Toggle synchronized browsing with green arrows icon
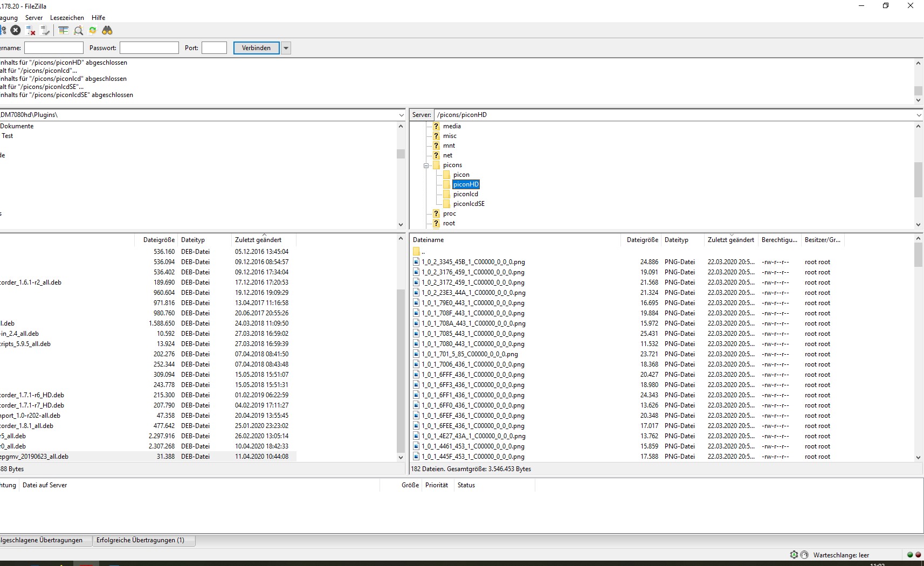Viewport: 924px width, 566px height. coord(93,31)
